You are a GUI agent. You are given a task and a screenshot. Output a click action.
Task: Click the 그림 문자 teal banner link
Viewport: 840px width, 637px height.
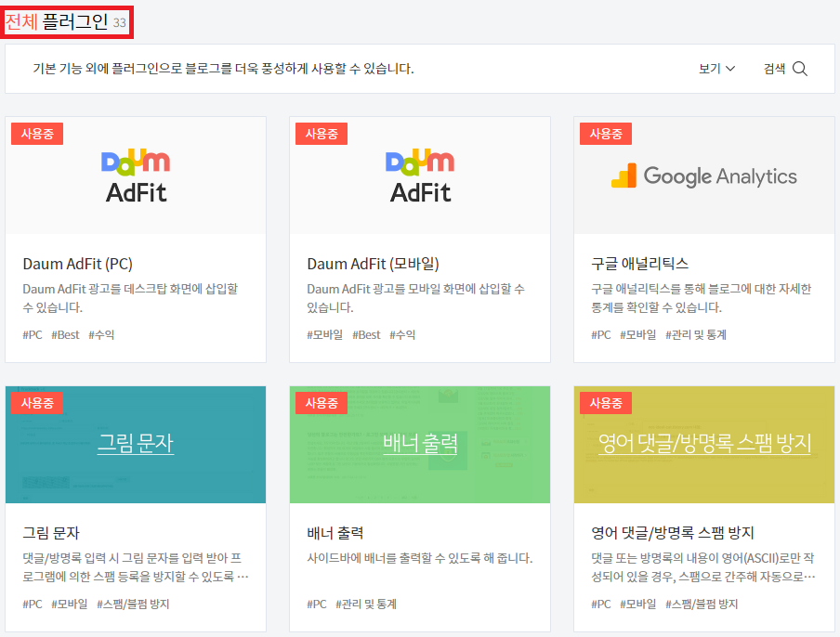136,443
